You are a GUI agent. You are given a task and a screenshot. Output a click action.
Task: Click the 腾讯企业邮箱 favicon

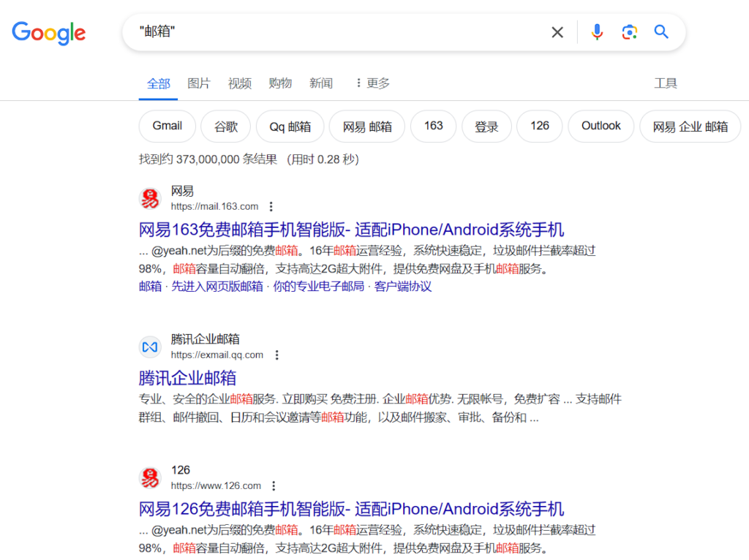[x=150, y=347]
